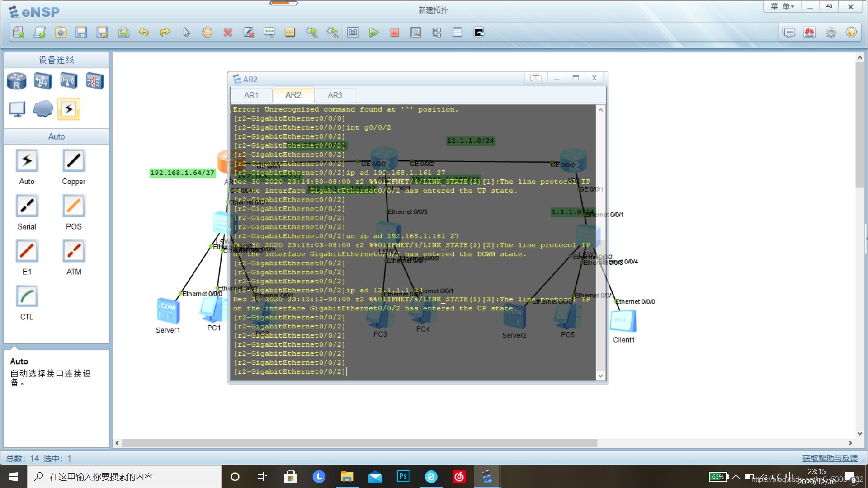This screenshot has width=868, height=488.
Task: Select the cloud device category
Action: click(43, 109)
